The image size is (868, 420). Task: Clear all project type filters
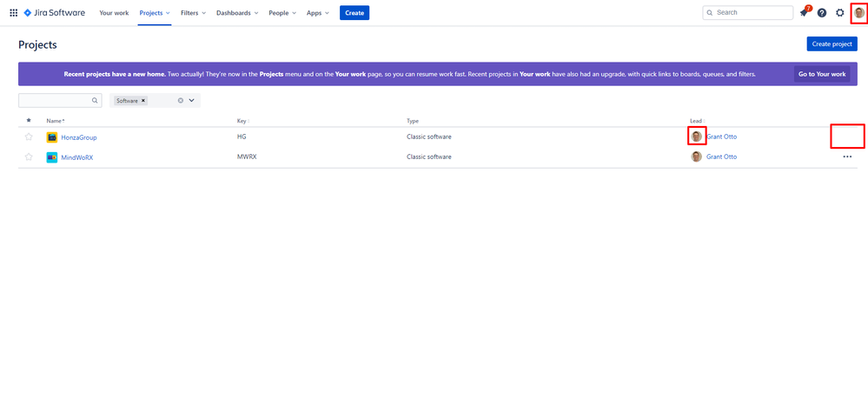tap(181, 100)
